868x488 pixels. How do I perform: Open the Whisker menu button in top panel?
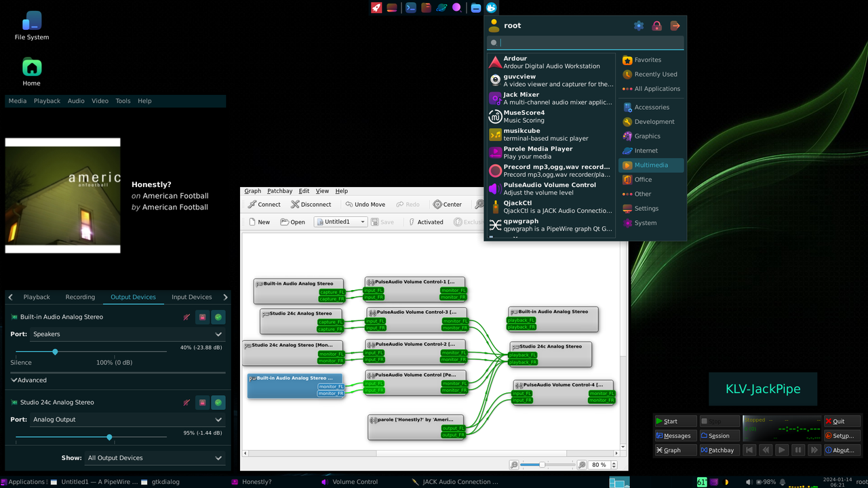(x=492, y=7)
